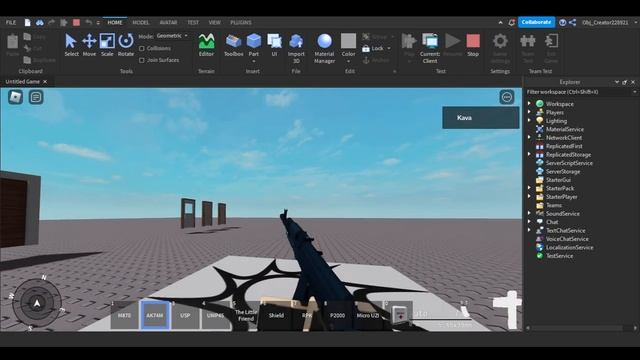Open the UI insert tool

pyautogui.click(x=274, y=45)
